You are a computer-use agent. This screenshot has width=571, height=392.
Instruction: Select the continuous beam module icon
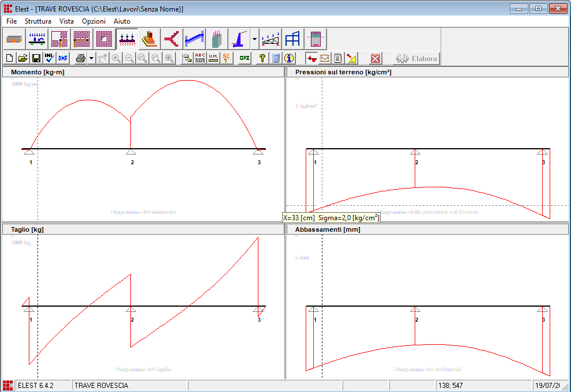37,39
